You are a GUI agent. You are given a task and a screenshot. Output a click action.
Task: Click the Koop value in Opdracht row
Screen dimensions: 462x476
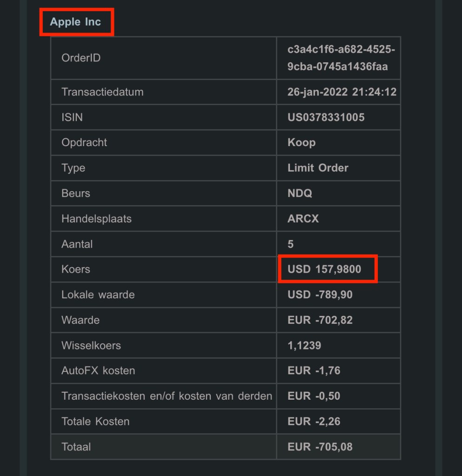click(301, 142)
